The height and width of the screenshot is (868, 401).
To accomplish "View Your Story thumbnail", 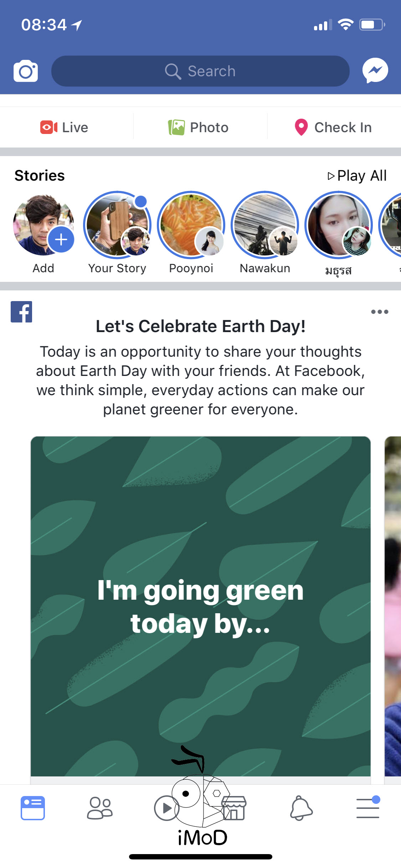I will (117, 225).
